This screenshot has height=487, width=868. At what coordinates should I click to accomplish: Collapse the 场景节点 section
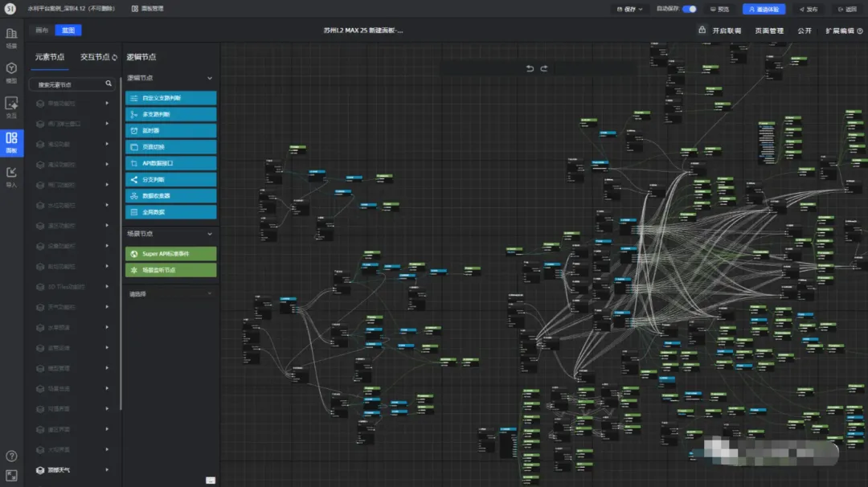(210, 234)
